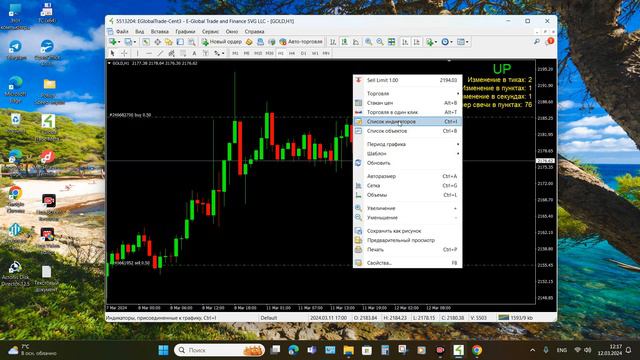Expand the Период графика submenu
Viewport: 640px width, 360px height.
pyautogui.click(x=407, y=144)
